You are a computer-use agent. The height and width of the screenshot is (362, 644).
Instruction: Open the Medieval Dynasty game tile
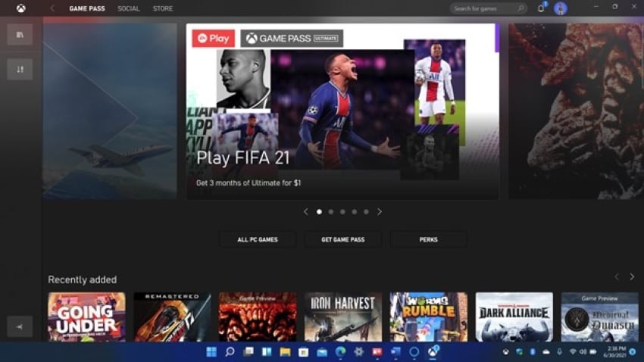[599, 317]
